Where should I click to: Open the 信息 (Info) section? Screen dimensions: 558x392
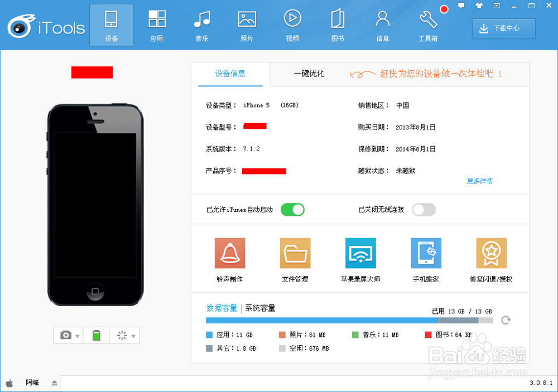point(383,25)
